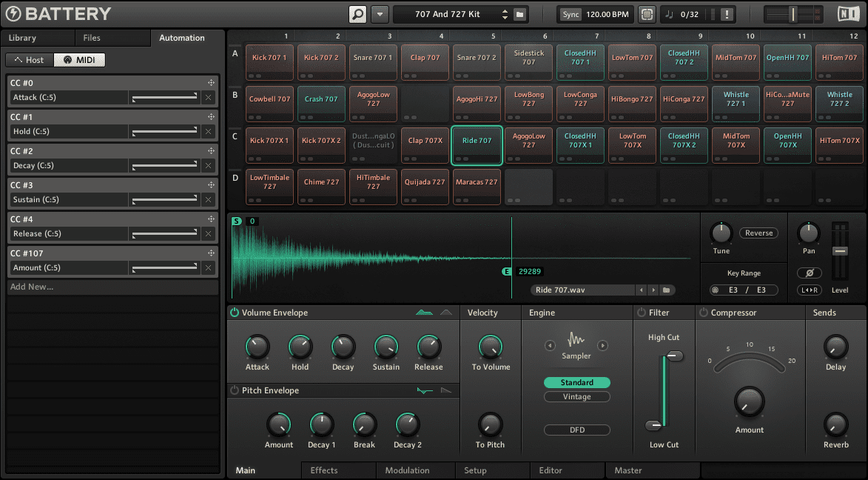
Task: Open sample folder icon next to Ride 707.wav
Action: click(666, 290)
